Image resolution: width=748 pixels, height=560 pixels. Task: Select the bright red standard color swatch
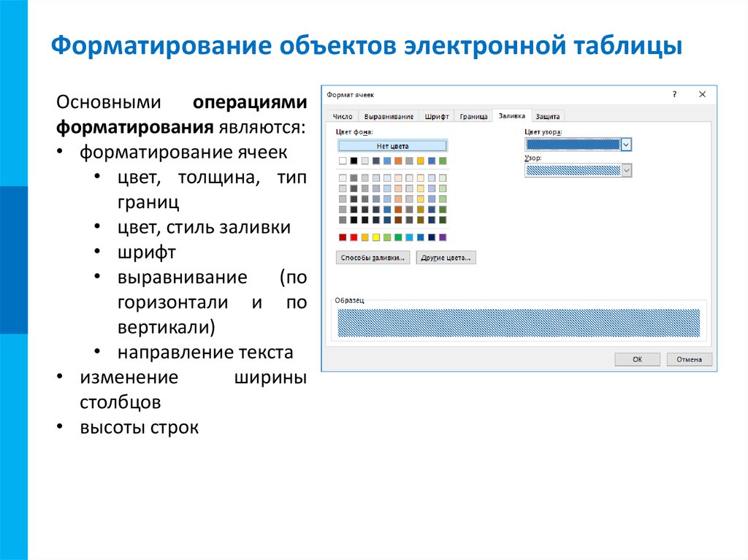coord(354,237)
